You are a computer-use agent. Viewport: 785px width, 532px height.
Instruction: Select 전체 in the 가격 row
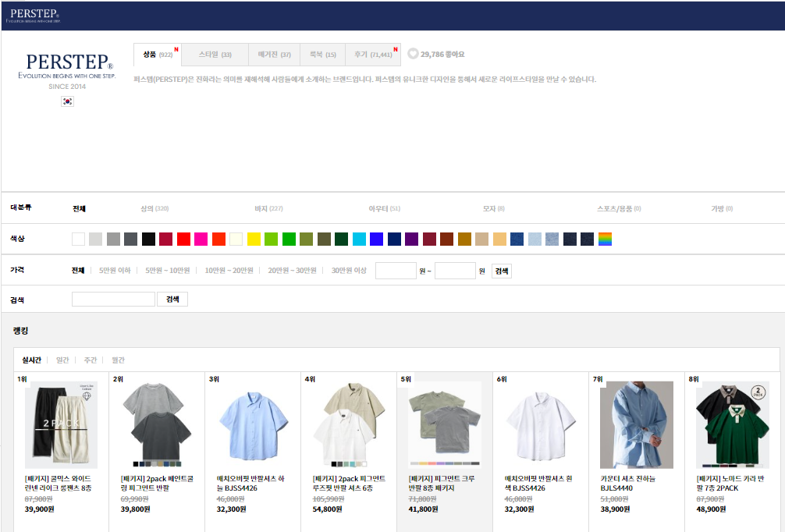point(78,271)
